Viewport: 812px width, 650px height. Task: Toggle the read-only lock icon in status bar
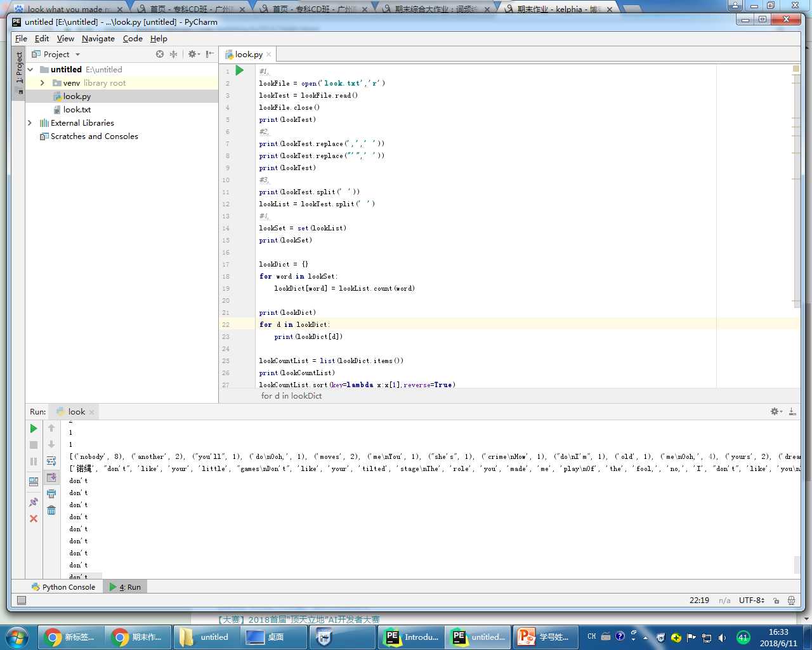pyautogui.click(x=777, y=600)
